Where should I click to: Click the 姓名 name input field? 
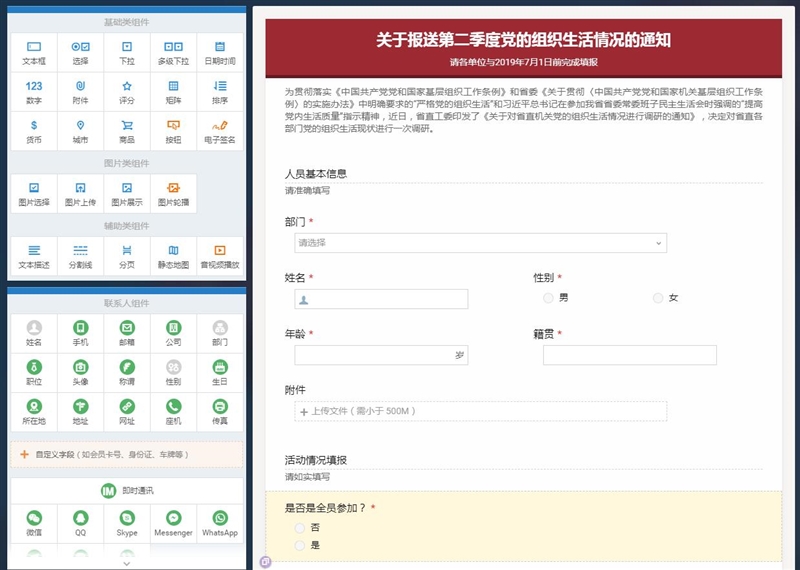pyautogui.click(x=381, y=299)
